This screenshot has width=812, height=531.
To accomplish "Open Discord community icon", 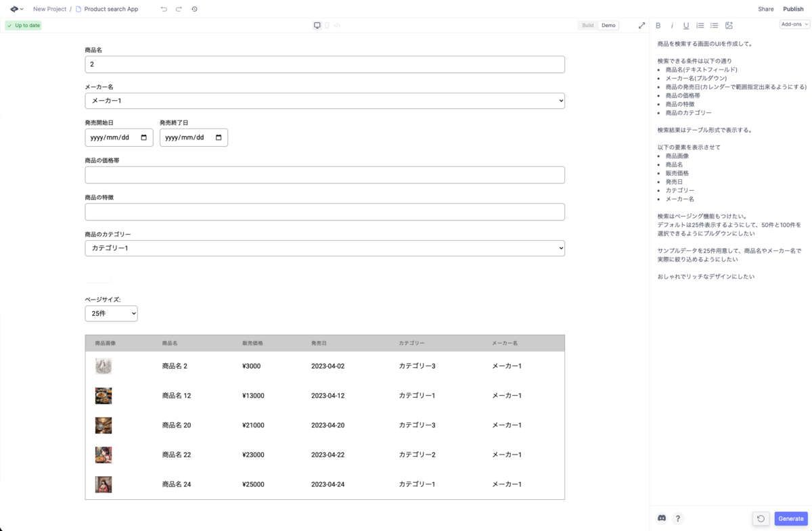I will tap(662, 518).
